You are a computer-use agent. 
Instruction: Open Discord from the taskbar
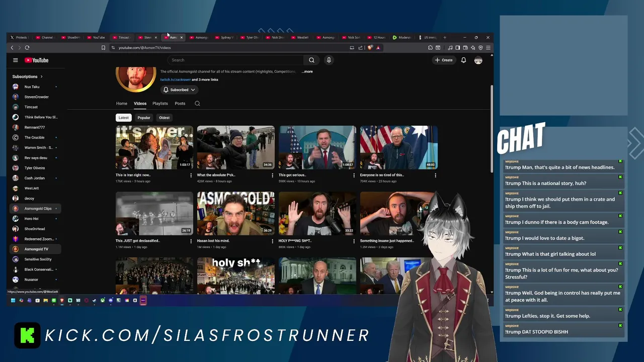pyautogui.click(x=111, y=300)
